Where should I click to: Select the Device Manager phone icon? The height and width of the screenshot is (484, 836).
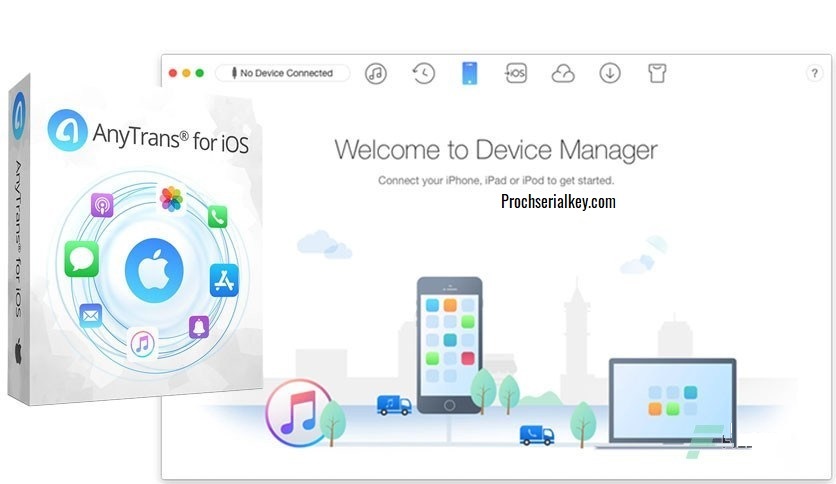pyautogui.click(x=470, y=73)
